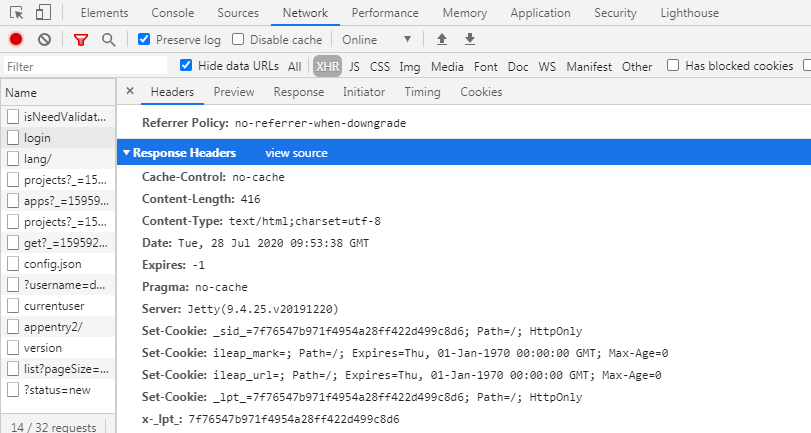
Task: Click the view source link
Action: [296, 153]
